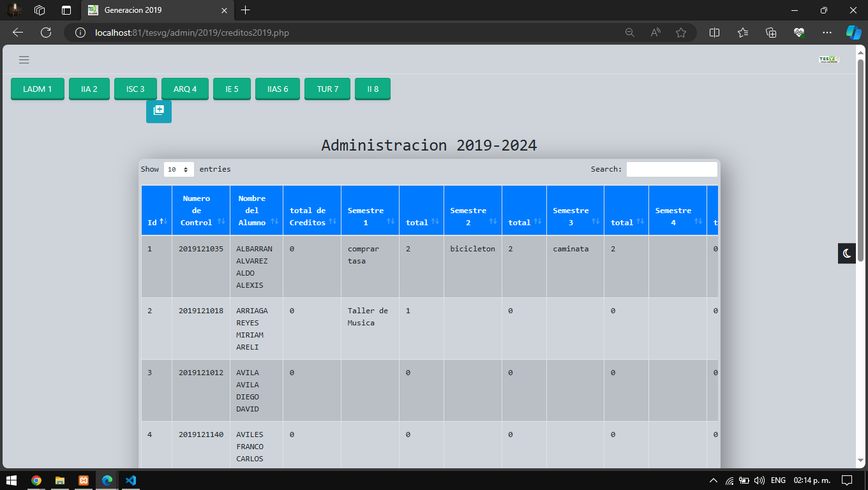The width and height of the screenshot is (868, 490).
Task: Open the tab actions menu icon
Action: click(x=66, y=10)
